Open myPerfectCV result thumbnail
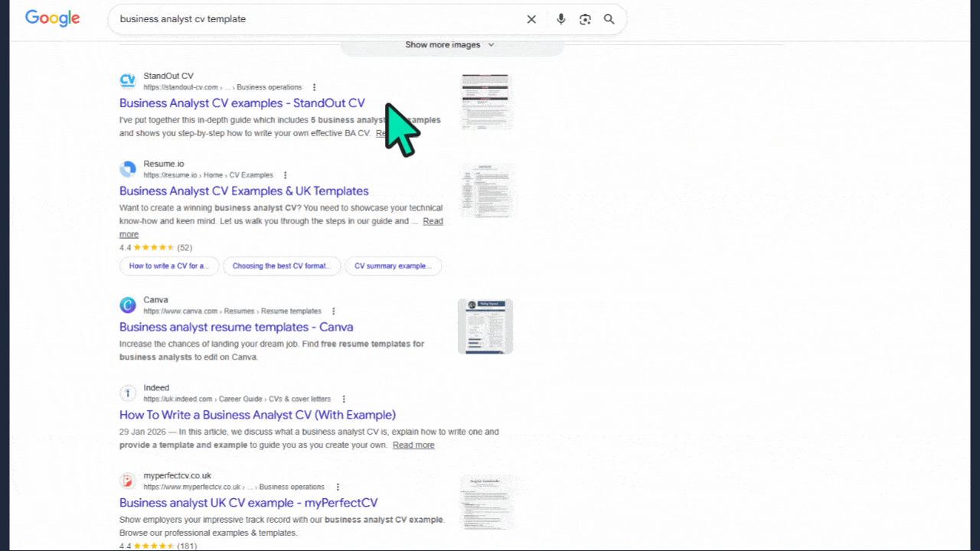Viewport: 980px width, 551px height. 485,502
